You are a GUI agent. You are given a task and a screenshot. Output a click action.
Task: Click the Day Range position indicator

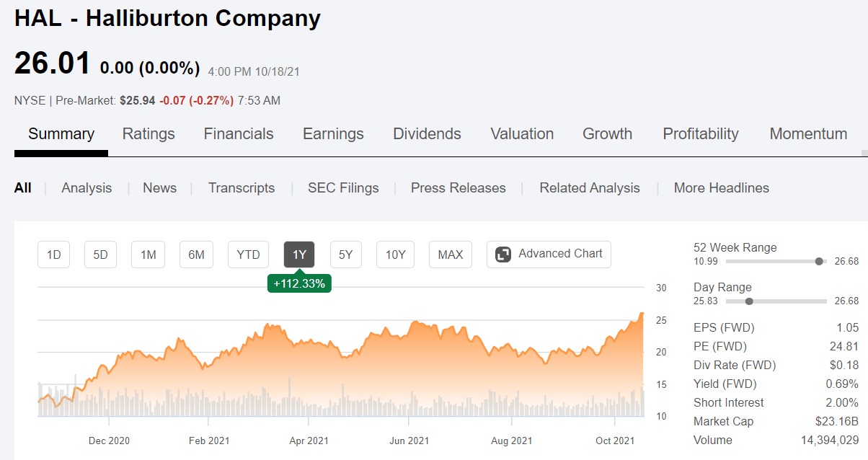[748, 301]
